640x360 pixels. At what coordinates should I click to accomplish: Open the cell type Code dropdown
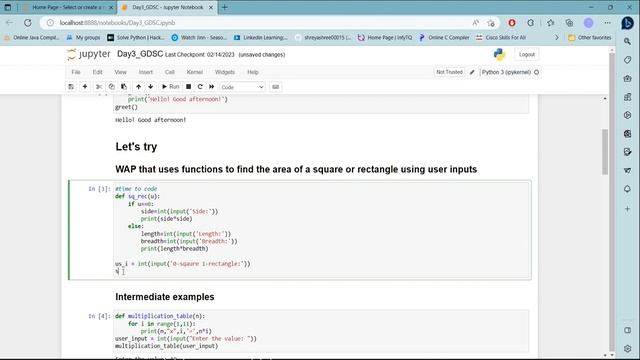click(242, 87)
